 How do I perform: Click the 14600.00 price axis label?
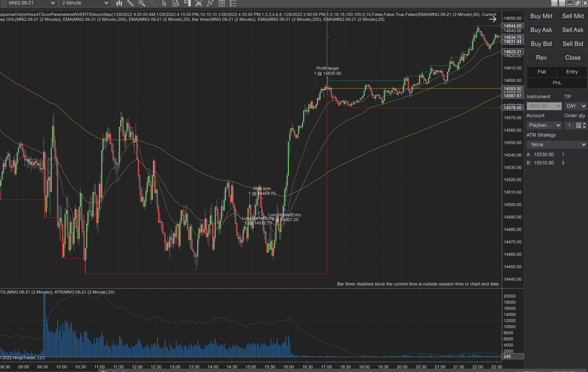[x=513, y=80]
